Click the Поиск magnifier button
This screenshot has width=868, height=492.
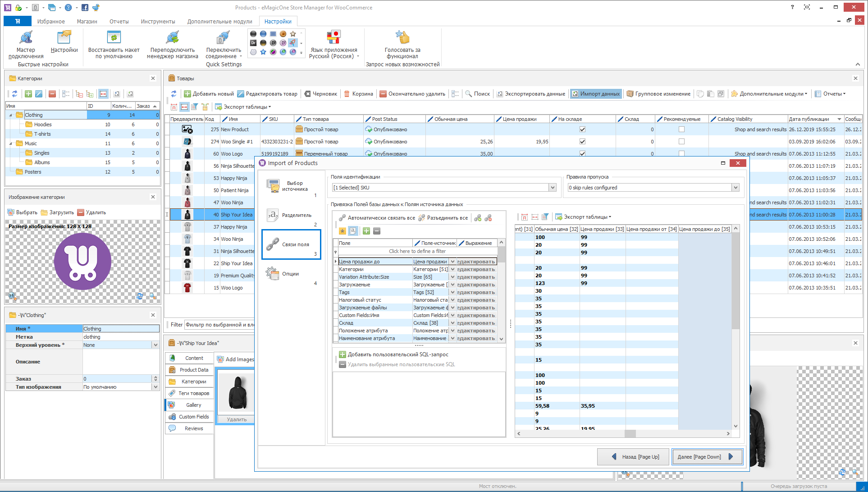tap(478, 94)
